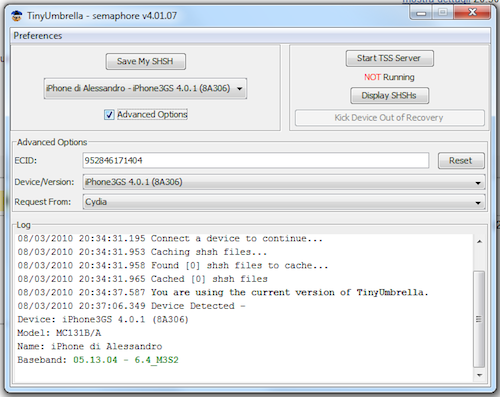Click log line 'Caching shsh files...'
Screen dimensions: 500x397
point(142,252)
